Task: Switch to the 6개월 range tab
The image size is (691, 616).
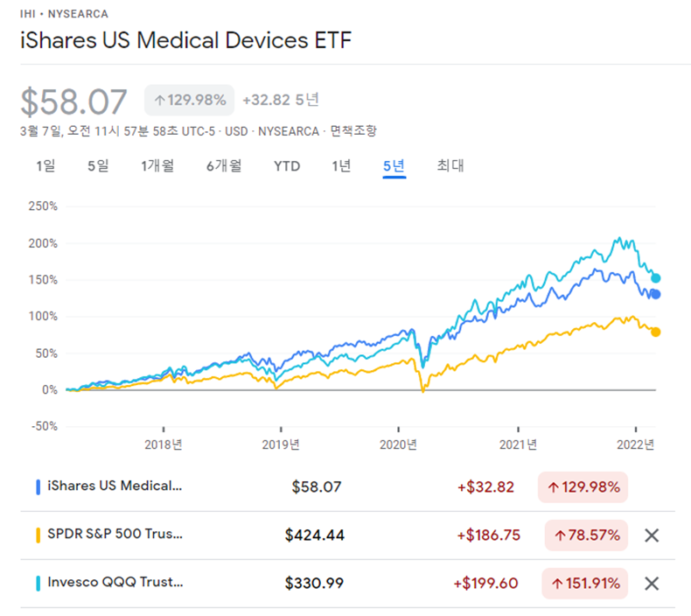Action: (224, 165)
